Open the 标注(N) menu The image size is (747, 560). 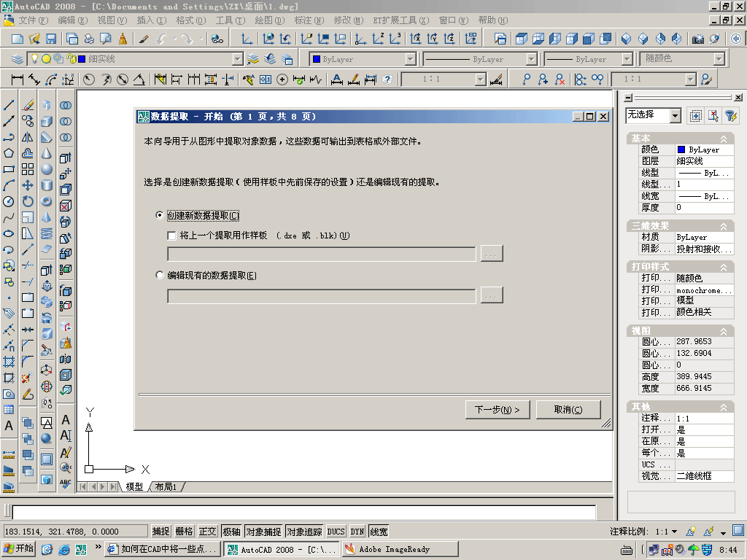point(309,20)
